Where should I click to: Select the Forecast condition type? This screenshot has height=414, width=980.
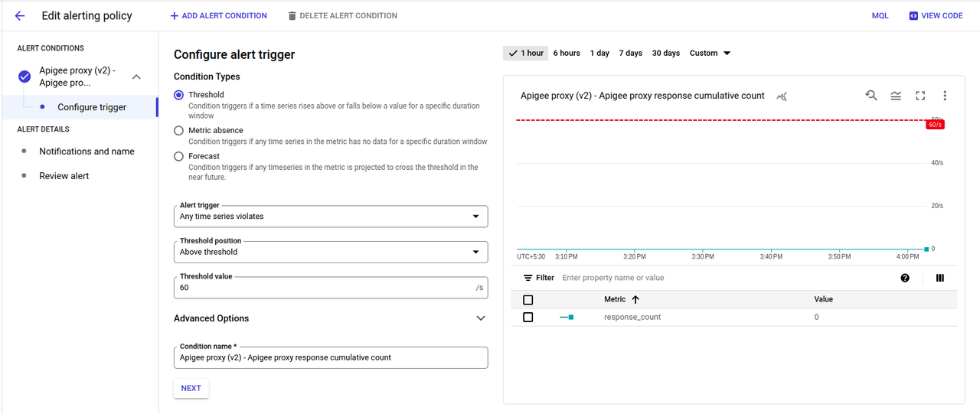click(178, 156)
